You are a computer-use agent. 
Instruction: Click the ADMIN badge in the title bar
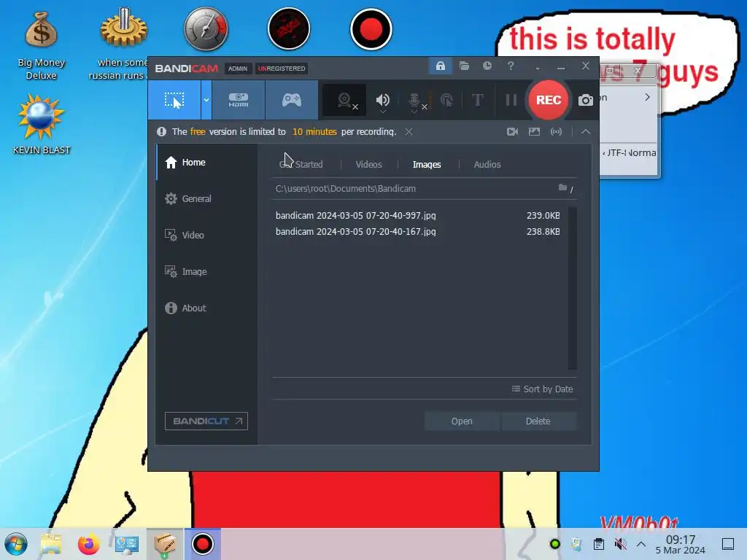coord(238,69)
